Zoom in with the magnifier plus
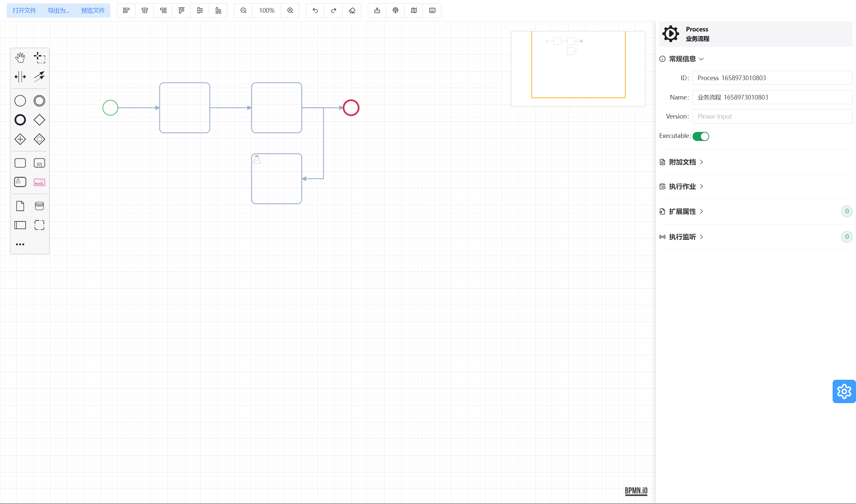The image size is (856, 504). coord(290,11)
